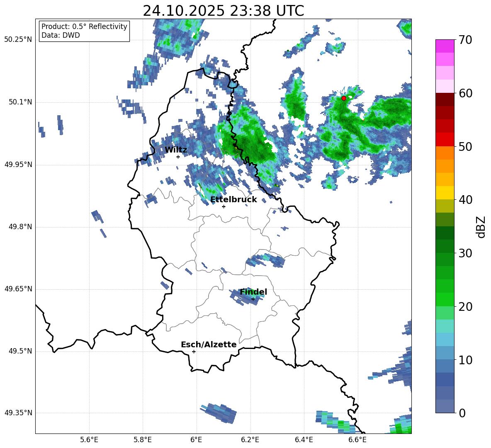This screenshot has width=491, height=448.
Task: Click the 6.6°E longitude label
Action: pyautogui.click(x=357, y=440)
